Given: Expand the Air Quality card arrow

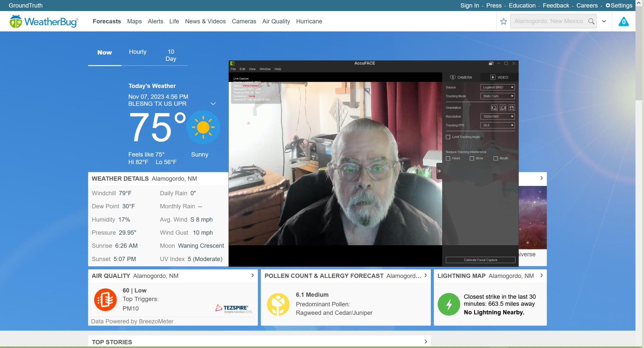Looking at the screenshot, I should tap(252, 275).
